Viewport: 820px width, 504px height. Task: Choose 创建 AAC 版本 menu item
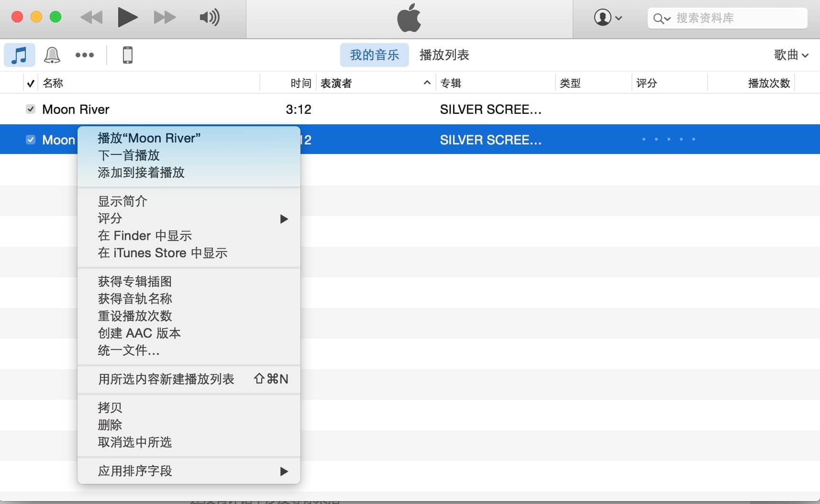[x=189, y=333]
